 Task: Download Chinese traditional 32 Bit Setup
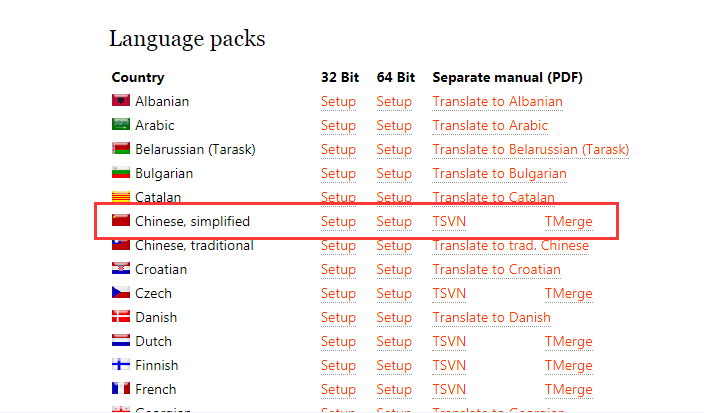pos(338,246)
